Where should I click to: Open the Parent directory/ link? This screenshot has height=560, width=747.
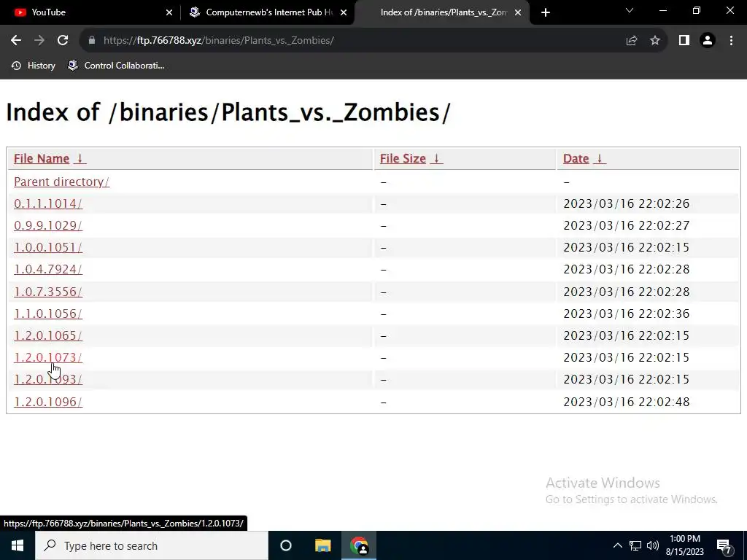(61, 182)
